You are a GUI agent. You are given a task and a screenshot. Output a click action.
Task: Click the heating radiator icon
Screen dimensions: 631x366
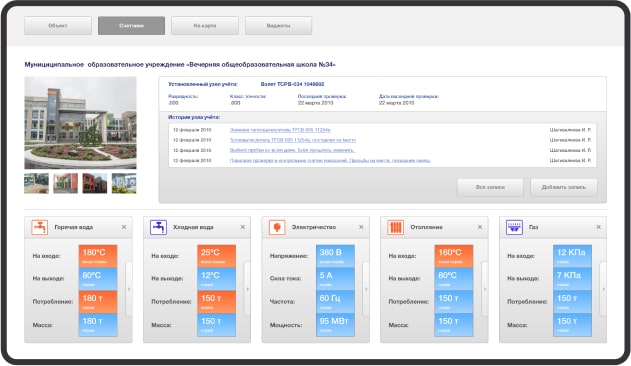396,227
